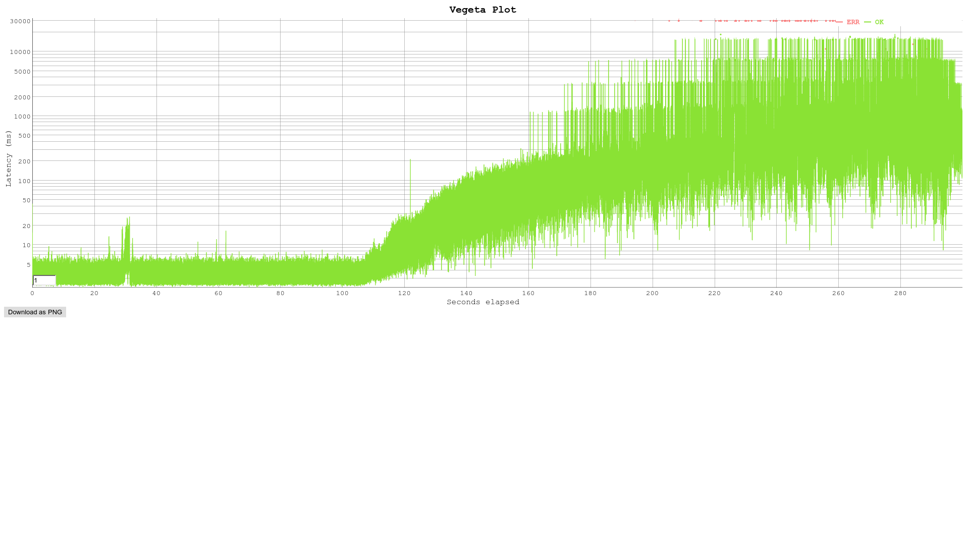
Task: Click the Vegeta Plot title
Action: point(482,10)
